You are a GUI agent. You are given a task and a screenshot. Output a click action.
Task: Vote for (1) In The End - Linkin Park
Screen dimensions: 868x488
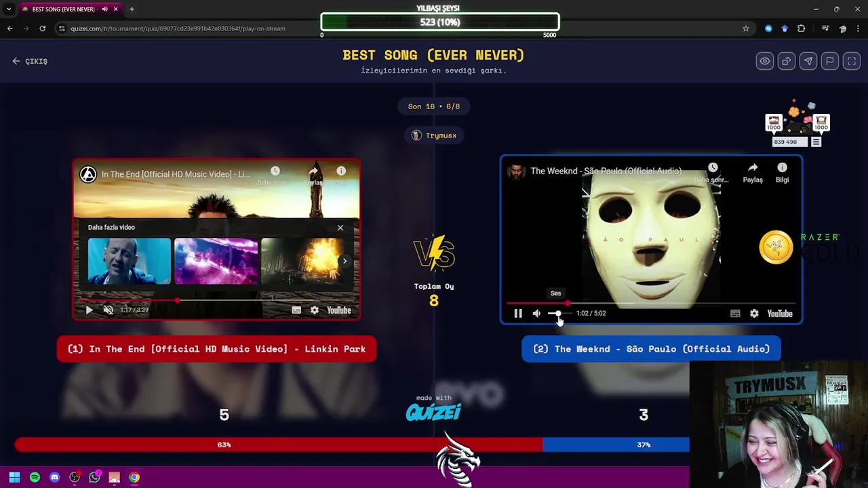(x=216, y=349)
